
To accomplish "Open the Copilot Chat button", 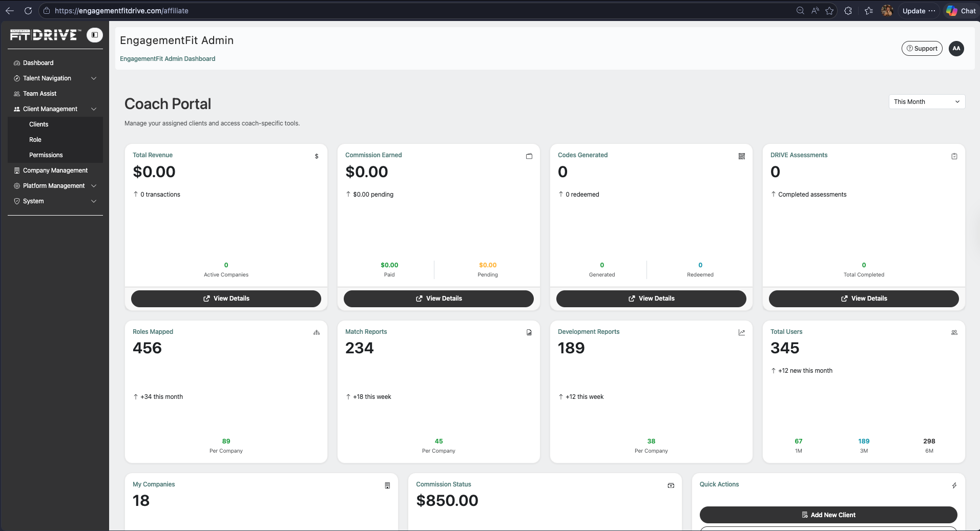I will pos(961,11).
